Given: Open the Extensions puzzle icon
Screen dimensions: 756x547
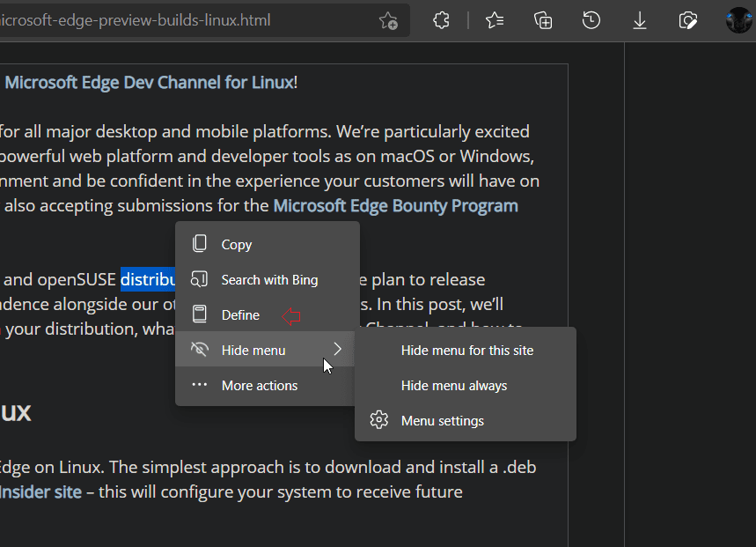Looking at the screenshot, I should [441, 20].
